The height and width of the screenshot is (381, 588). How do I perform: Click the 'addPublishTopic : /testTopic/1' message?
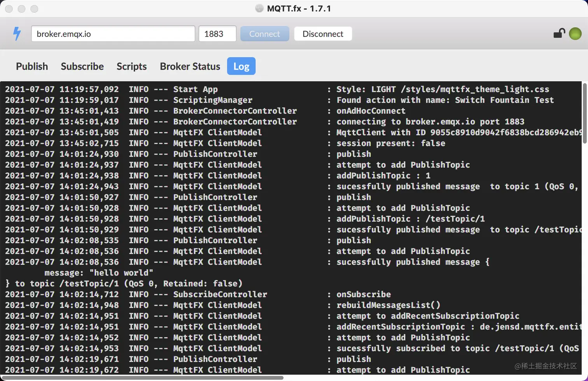pyautogui.click(x=410, y=219)
